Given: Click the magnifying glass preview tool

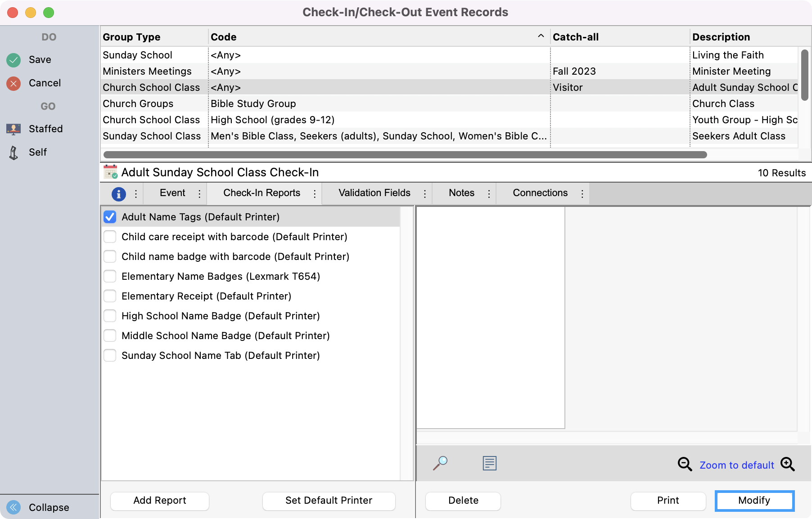Looking at the screenshot, I should 441,463.
